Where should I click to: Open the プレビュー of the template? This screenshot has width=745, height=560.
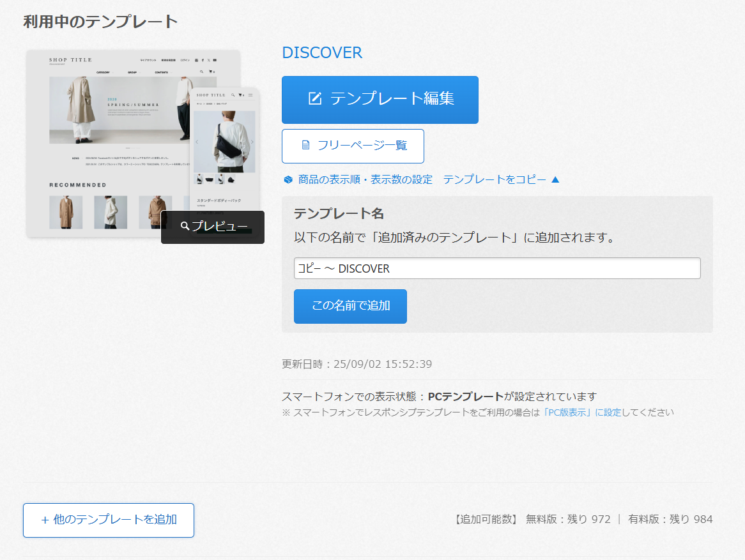pyautogui.click(x=213, y=227)
